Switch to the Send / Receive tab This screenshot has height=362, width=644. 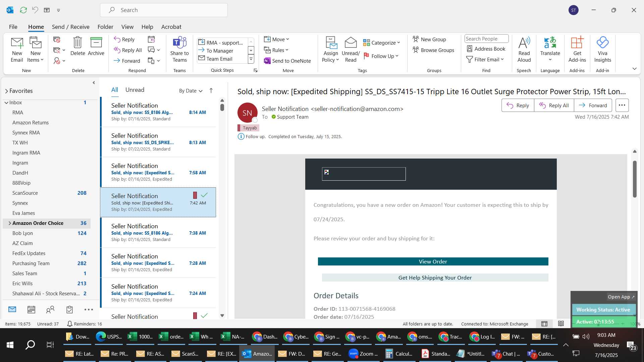pos(70,27)
